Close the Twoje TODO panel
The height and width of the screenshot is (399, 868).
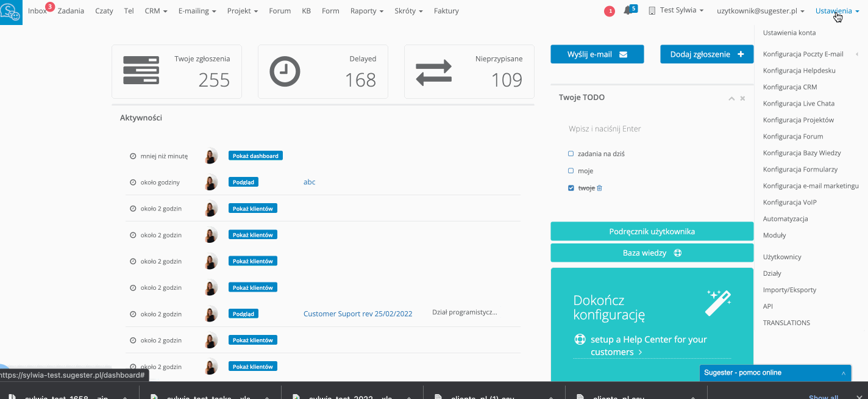(742, 98)
